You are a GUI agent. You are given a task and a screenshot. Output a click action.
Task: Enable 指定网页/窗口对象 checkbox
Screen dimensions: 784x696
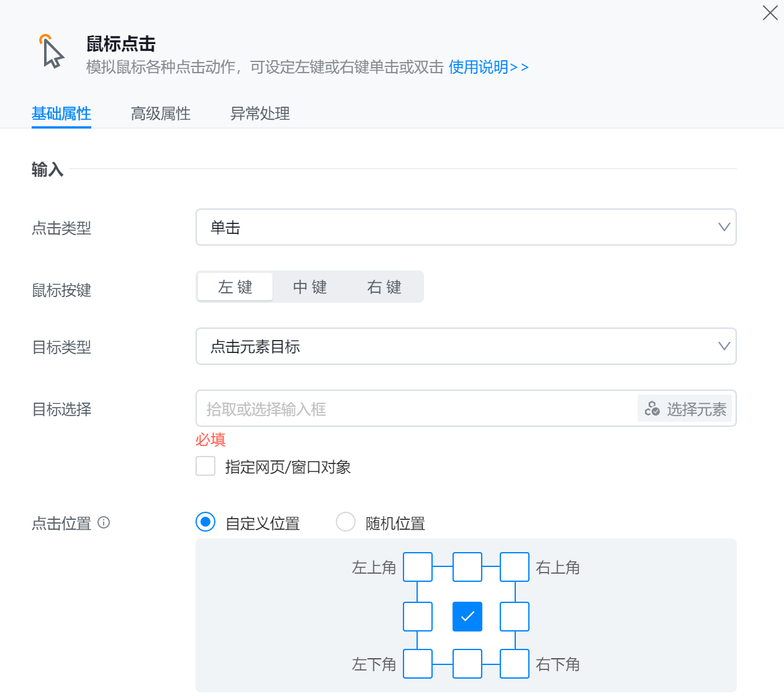(x=205, y=466)
